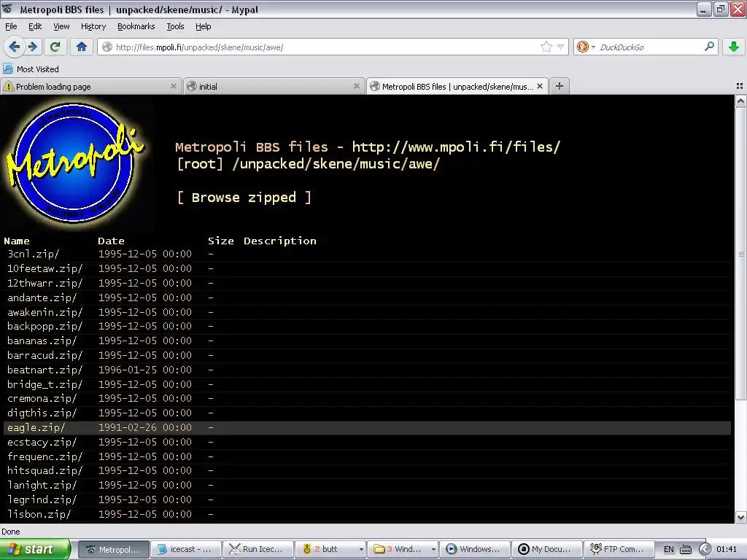Screen dimensions: 747x560
Task: Open the Tools menu
Action: point(175,26)
